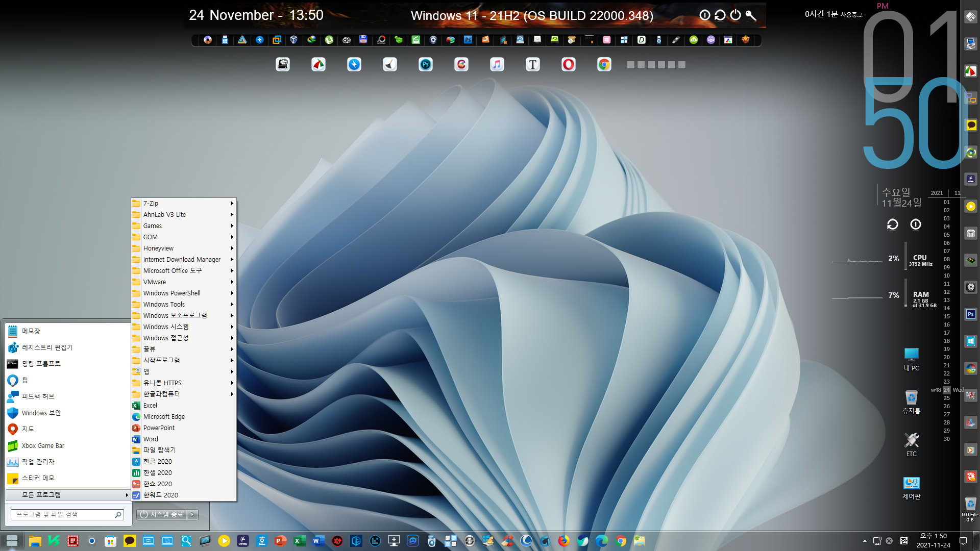This screenshot has height=551, width=980.
Task: Open Word from the programs list
Action: (184, 439)
